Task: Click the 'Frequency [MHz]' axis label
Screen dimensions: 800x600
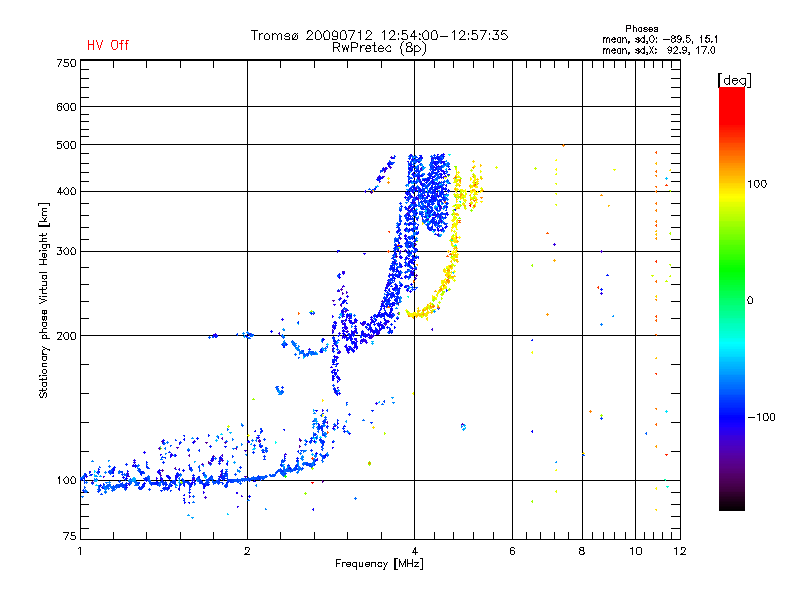Action: coord(379,564)
